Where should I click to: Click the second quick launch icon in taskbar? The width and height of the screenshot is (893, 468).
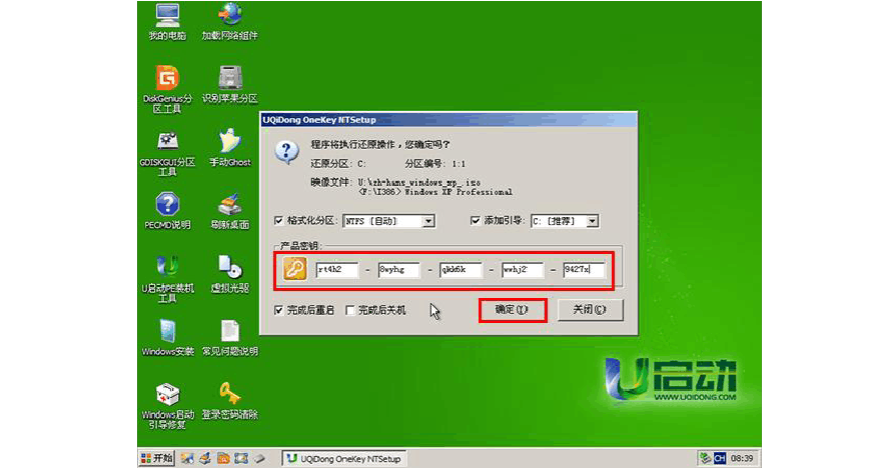click(x=206, y=458)
